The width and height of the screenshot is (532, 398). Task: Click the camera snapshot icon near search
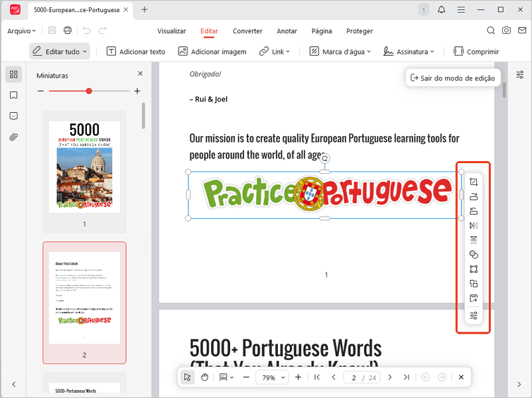[507, 31]
